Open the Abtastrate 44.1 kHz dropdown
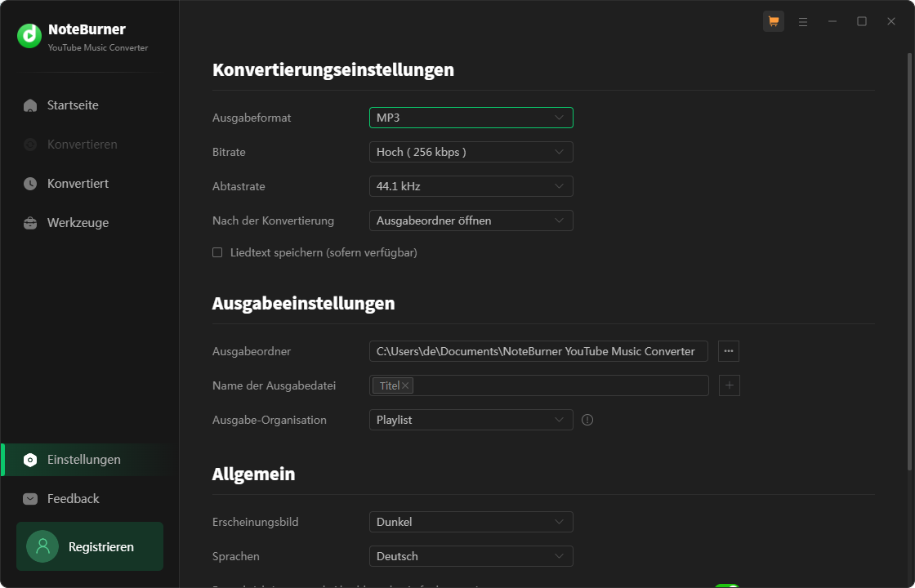 coord(471,187)
